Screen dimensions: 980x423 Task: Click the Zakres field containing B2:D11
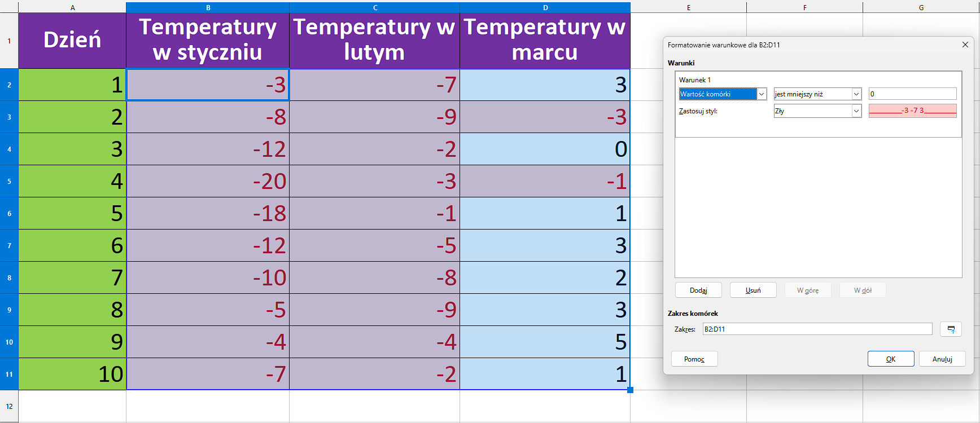coord(816,329)
